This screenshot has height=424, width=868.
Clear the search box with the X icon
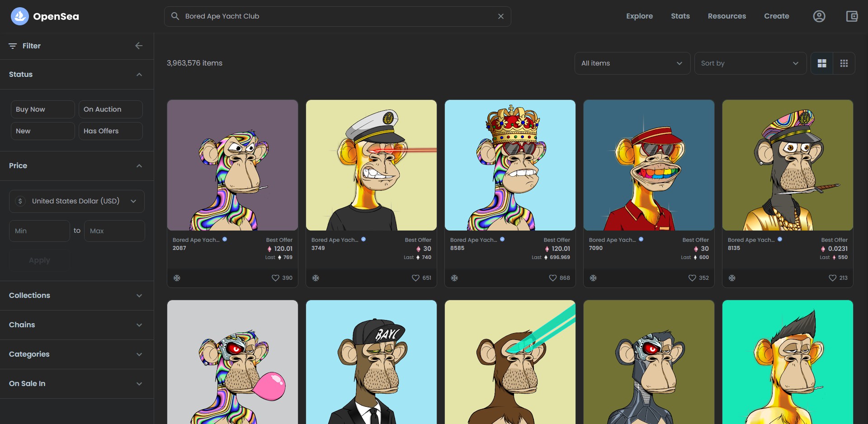tap(501, 16)
